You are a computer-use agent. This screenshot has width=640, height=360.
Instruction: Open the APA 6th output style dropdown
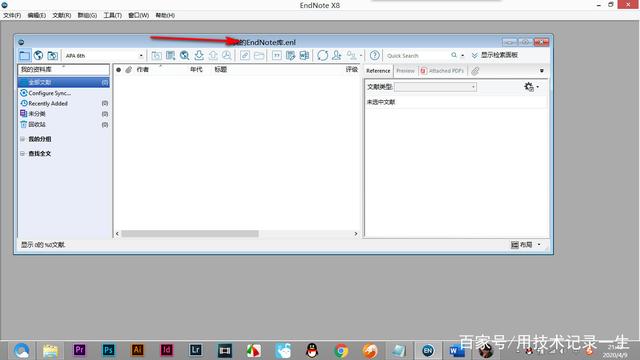point(104,56)
